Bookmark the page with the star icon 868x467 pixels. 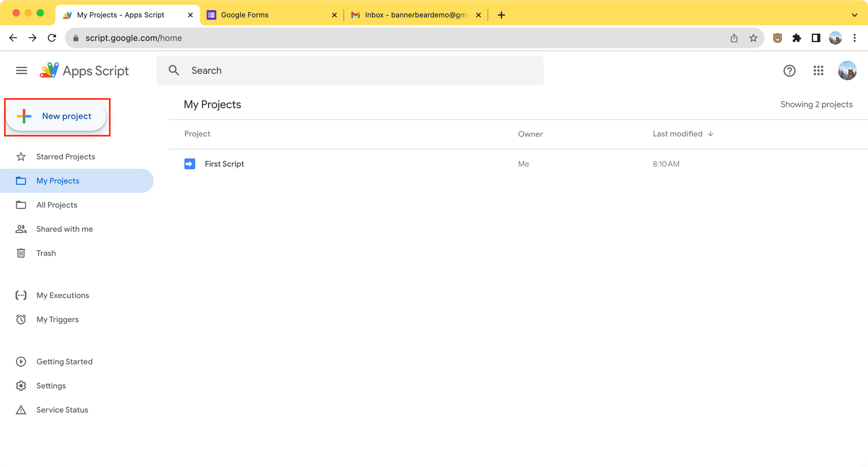click(753, 38)
